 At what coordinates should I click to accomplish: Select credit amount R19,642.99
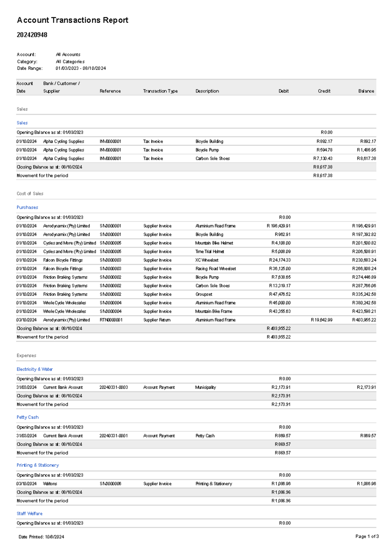tap(321, 320)
